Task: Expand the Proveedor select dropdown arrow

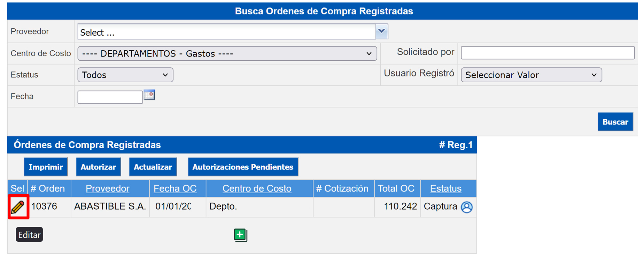Action: (382, 31)
